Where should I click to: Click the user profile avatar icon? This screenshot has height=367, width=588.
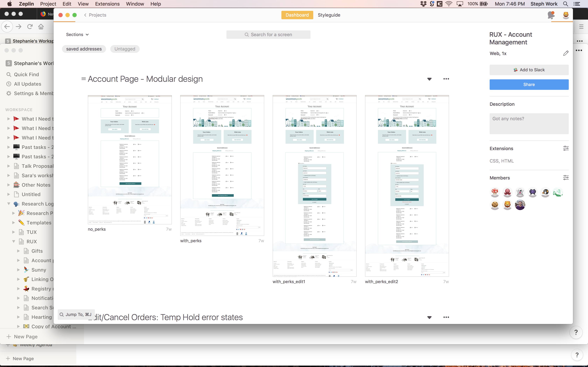point(566,15)
